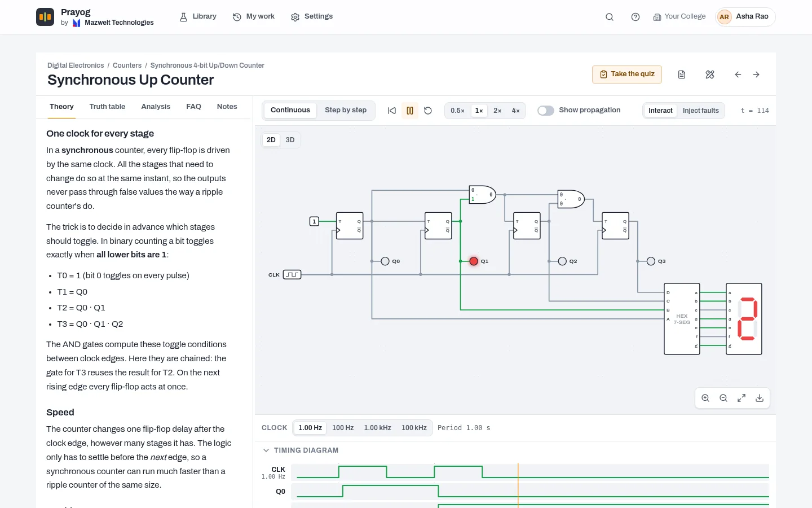Screen dimensions: 812x508
Task: Set clock frequency to 100 kHz
Action: (414, 428)
